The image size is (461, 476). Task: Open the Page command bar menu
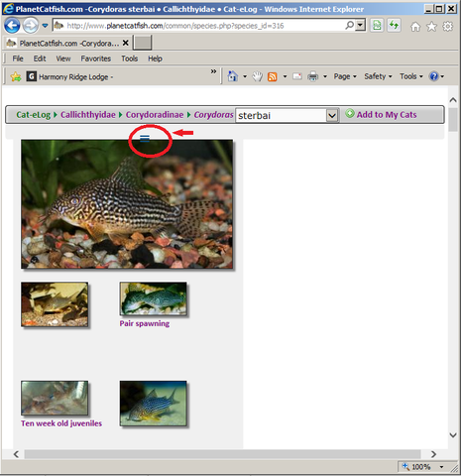pos(345,76)
